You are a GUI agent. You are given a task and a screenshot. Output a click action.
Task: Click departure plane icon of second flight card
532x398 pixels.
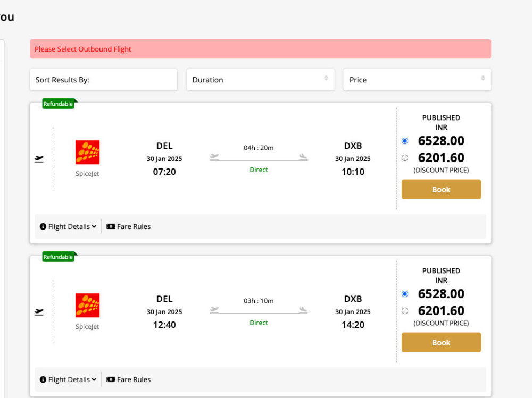(x=39, y=311)
